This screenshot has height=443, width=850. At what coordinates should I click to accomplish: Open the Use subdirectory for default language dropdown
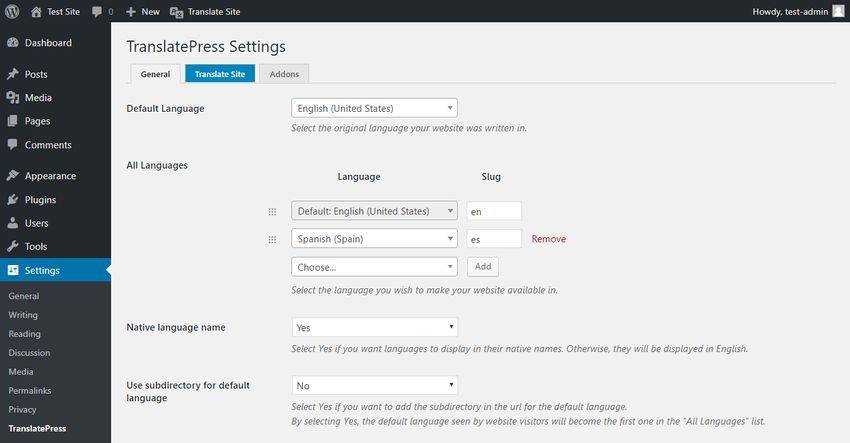375,385
